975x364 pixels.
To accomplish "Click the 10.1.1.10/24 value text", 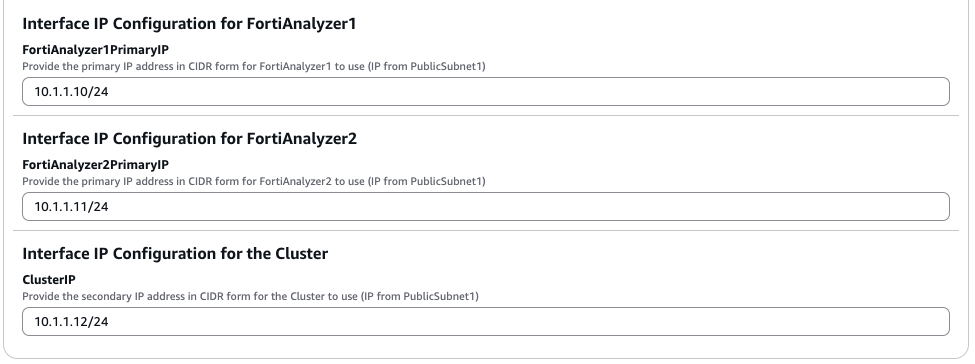I will click(x=72, y=91).
